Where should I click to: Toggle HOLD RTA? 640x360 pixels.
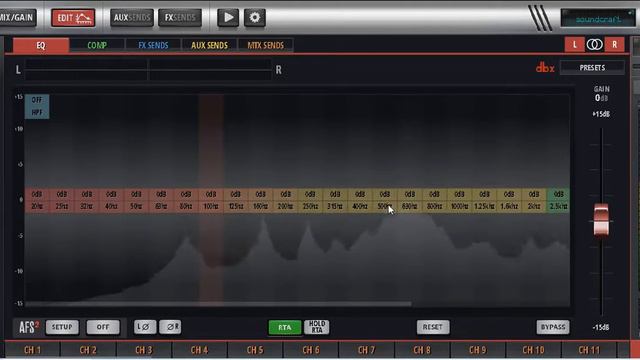coord(317,327)
